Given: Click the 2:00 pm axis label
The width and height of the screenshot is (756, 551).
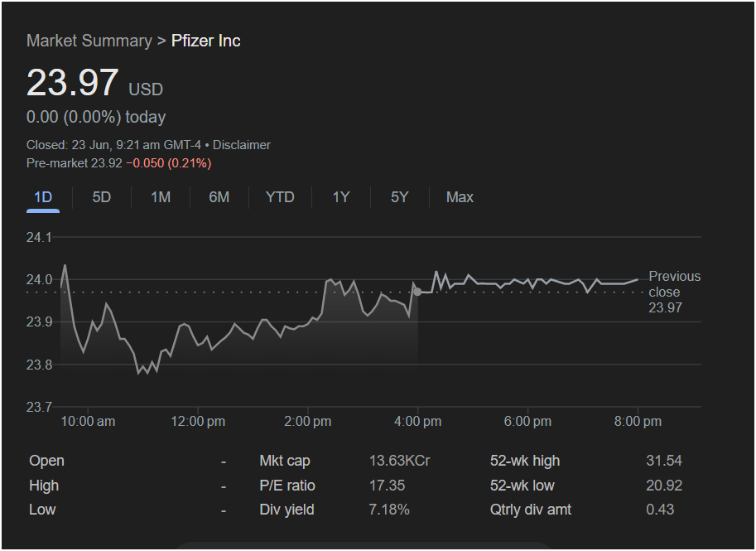Looking at the screenshot, I should (307, 422).
